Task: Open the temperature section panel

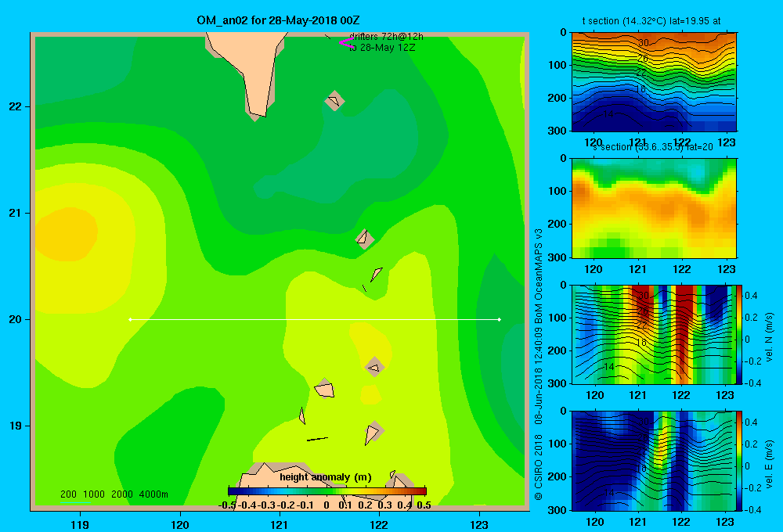Action: [654, 82]
